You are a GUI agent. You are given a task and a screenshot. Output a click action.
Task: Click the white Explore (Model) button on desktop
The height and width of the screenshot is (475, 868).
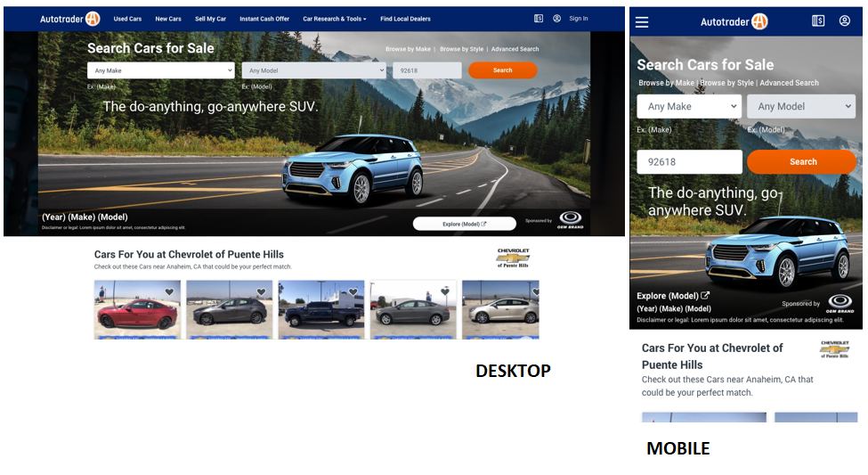point(464,224)
